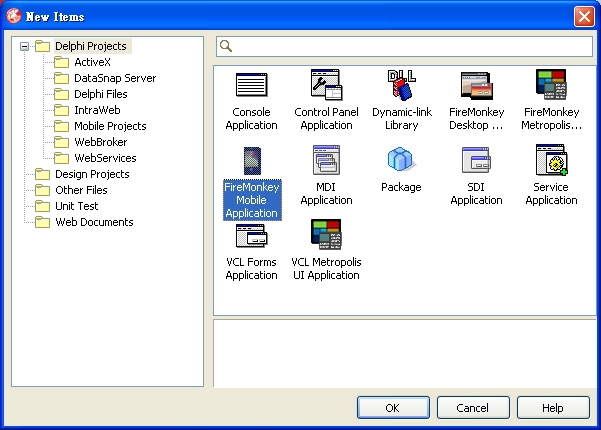Viewport: 601px width, 430px height.
Task: Choose the Package icon
Action: [401, 160]
